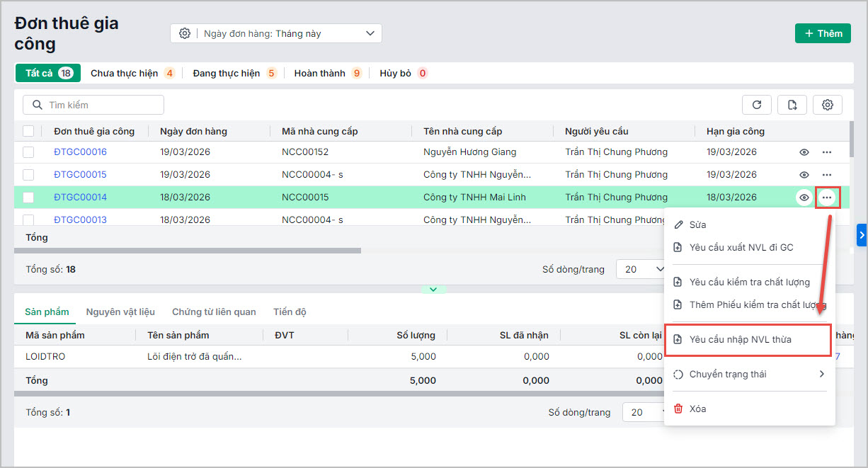This screenshot has width=868, height=468.
Task: Click Mã nhà cung cấp column header
Action: pos(320,131)
